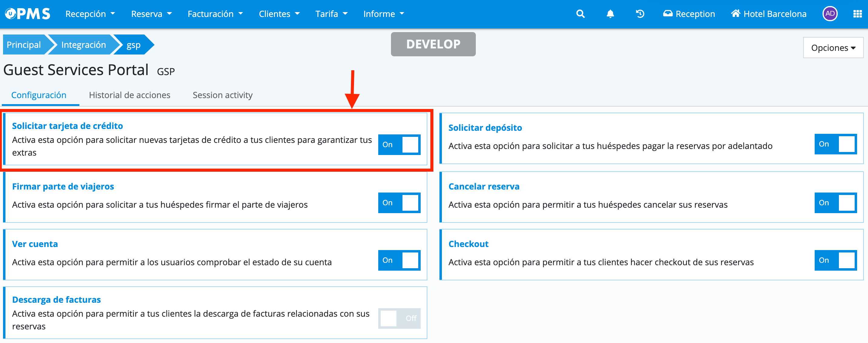Open the history clock icon
Image resolution: width=868 pixels, height=343 pixels.
640,14
